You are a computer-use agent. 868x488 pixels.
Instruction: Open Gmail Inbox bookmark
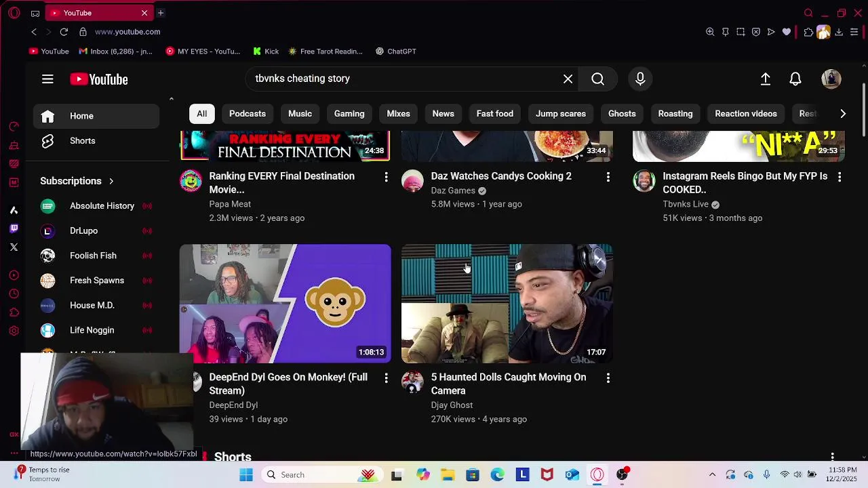pos(116,52)
